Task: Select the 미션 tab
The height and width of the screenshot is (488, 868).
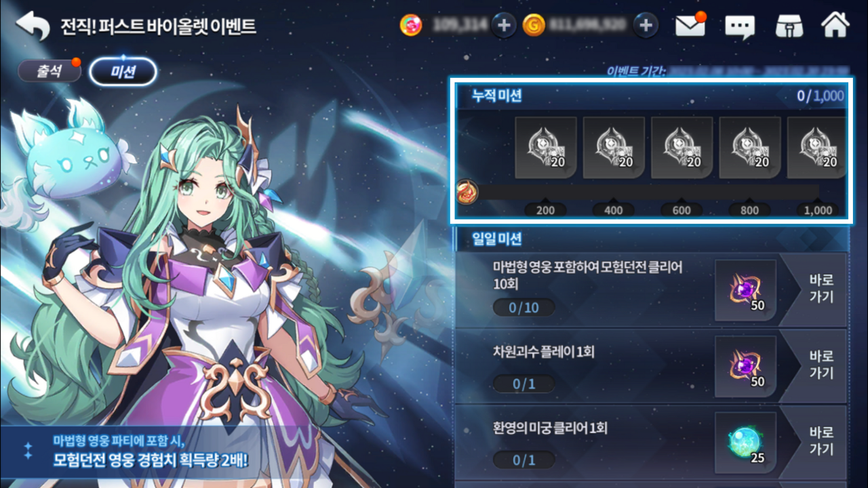Action: tap(123, 72)
